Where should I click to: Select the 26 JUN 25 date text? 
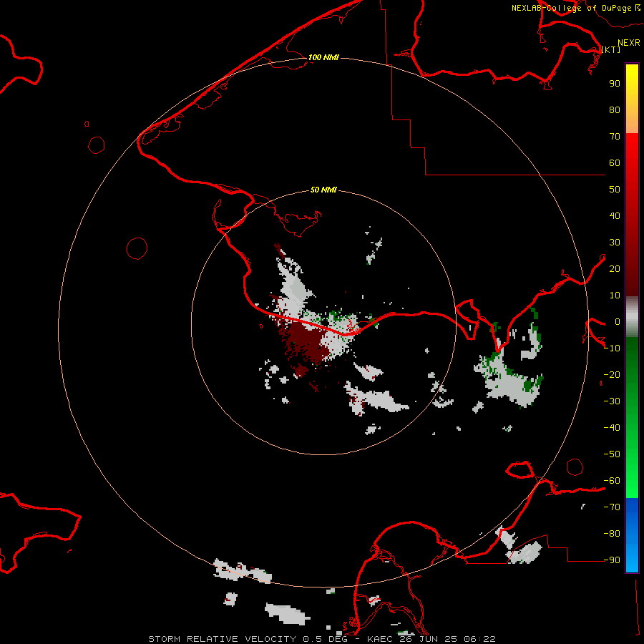coord(429,639)
